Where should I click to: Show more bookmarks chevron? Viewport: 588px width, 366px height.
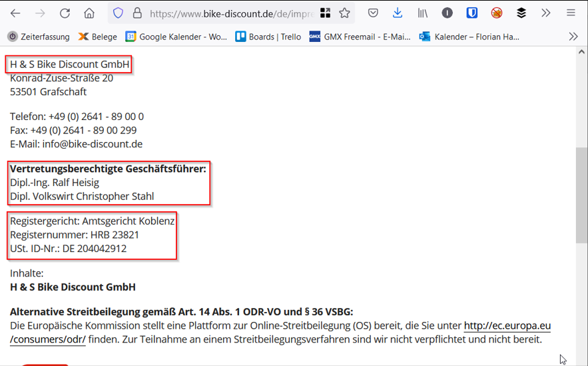[573, 37]
